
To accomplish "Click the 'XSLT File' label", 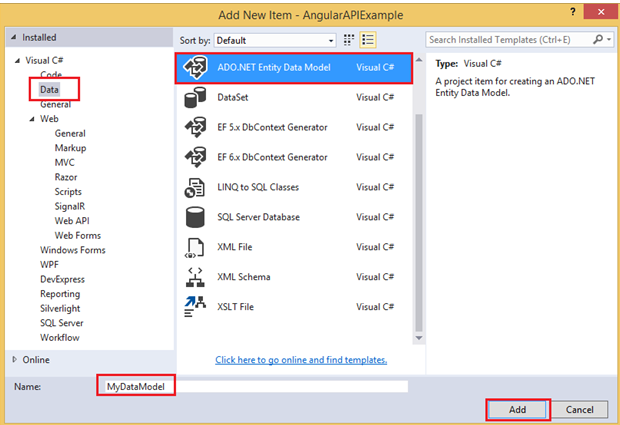I will click(x=235, y=307).
